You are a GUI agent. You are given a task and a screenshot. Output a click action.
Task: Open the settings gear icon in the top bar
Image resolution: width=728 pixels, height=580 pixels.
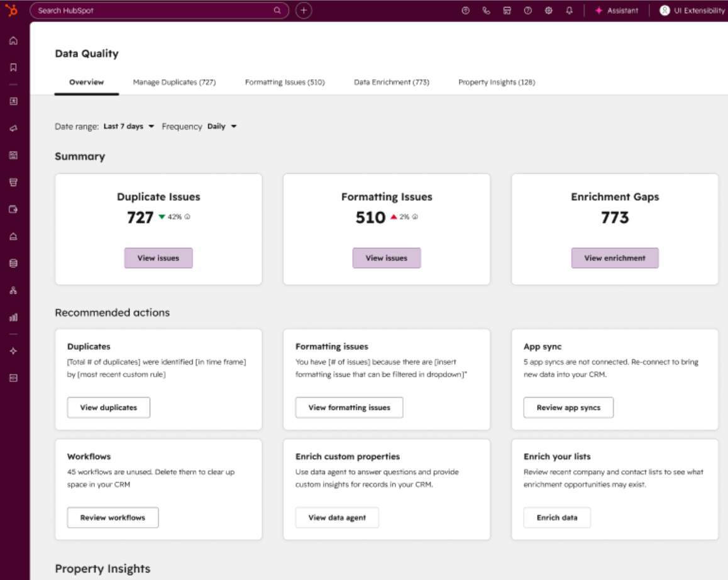(548, 11)
